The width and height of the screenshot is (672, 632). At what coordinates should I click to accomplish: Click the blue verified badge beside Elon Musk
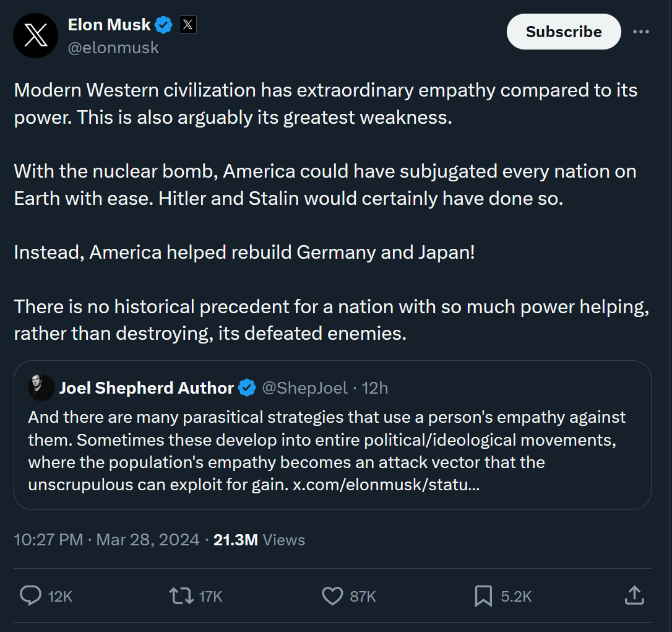point(163,25)
